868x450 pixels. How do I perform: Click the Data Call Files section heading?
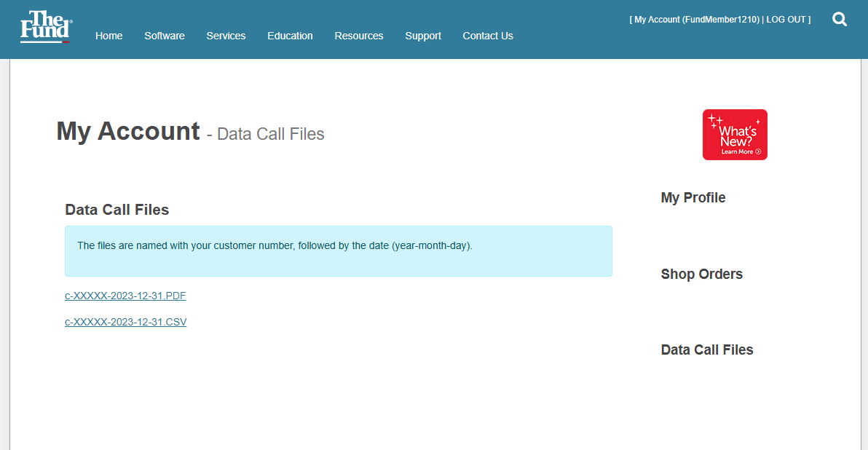tap(117, 210)
